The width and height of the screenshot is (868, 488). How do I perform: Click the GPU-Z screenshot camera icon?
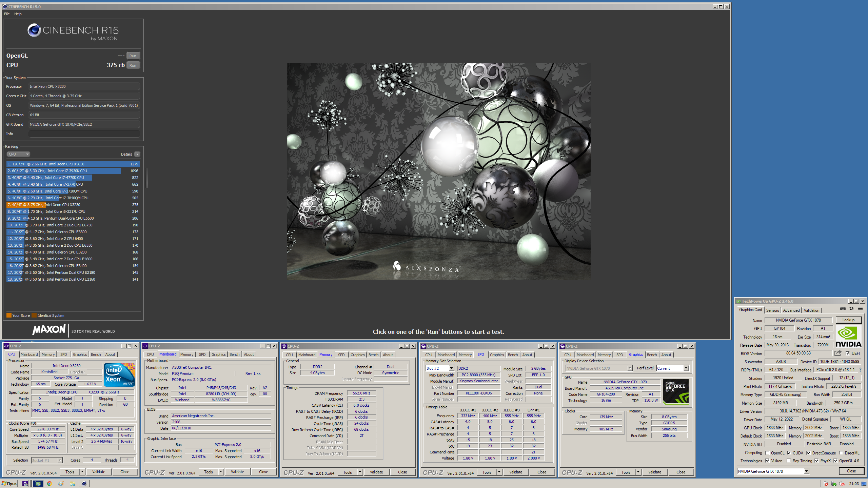(843, 308)
